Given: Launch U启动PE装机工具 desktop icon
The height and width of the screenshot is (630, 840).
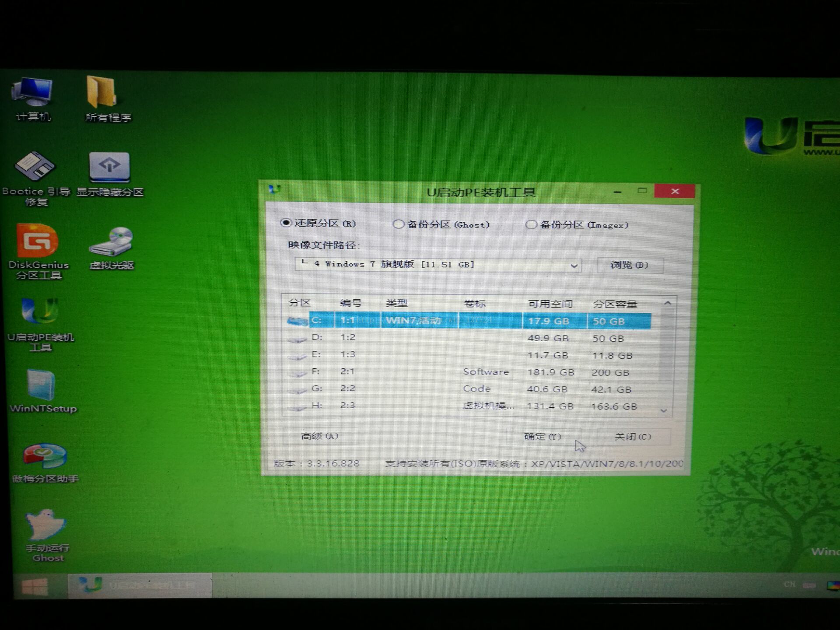Looking at the screenshot, I should coord(40,325).
